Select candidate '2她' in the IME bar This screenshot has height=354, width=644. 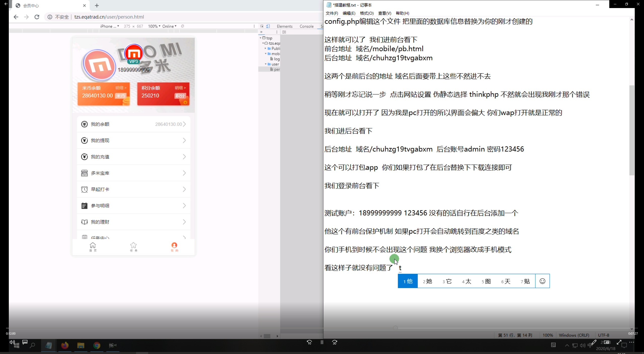point(427,281)
